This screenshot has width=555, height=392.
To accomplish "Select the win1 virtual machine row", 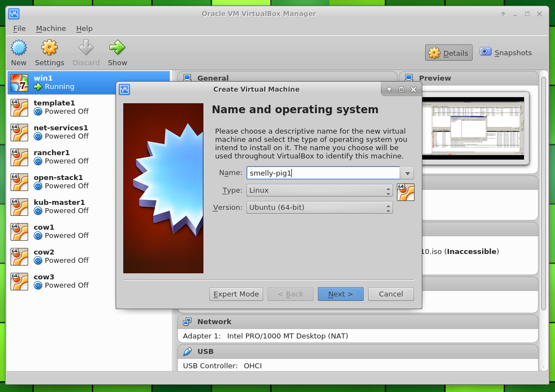I will pos(88,82).
